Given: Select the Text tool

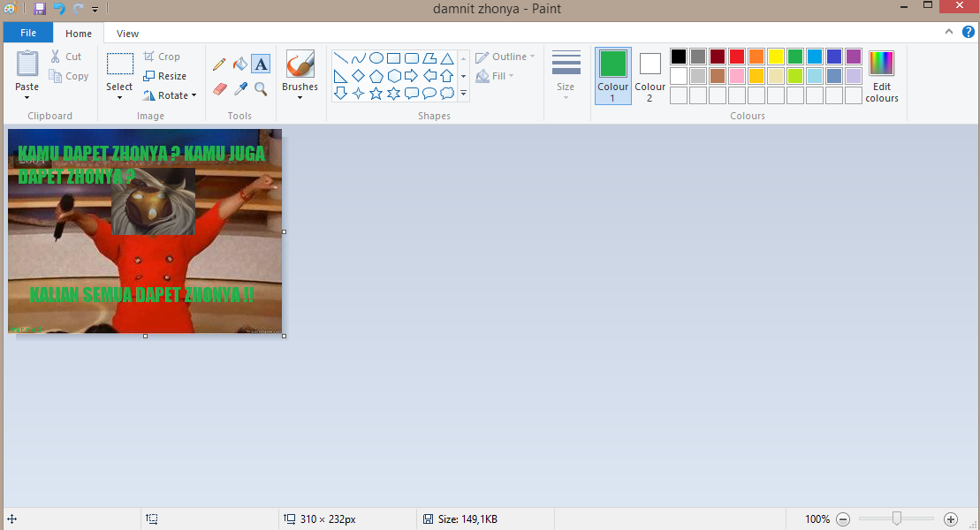Looking at the screenshot, I should click(261, 64).
